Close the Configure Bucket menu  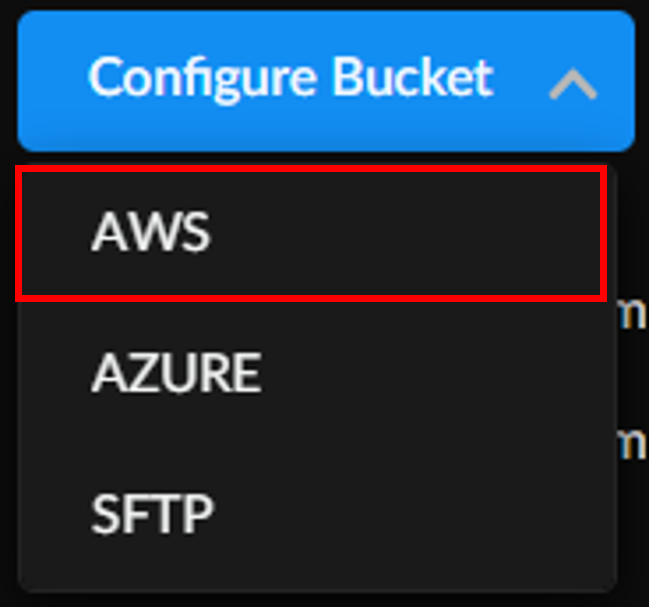pyautogui.click(x=573, y=86)
